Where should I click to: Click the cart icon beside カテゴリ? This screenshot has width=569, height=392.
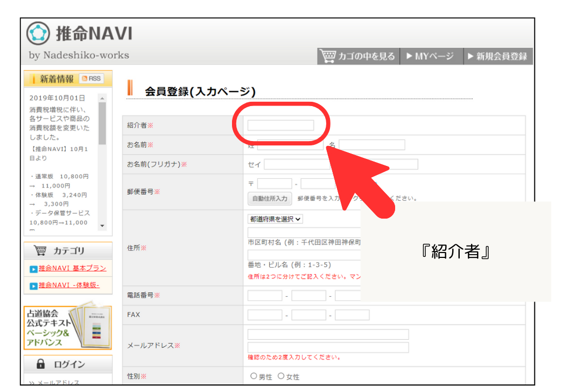point(40,250)
